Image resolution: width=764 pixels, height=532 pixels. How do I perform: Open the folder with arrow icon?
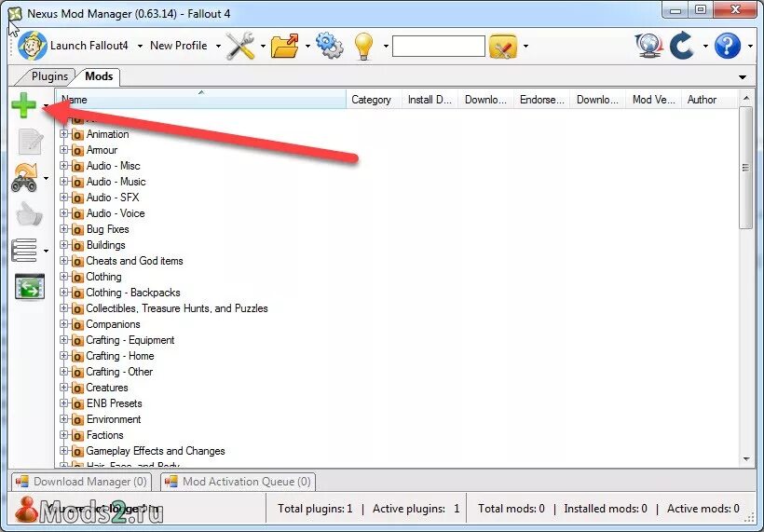tap(285, 46)
